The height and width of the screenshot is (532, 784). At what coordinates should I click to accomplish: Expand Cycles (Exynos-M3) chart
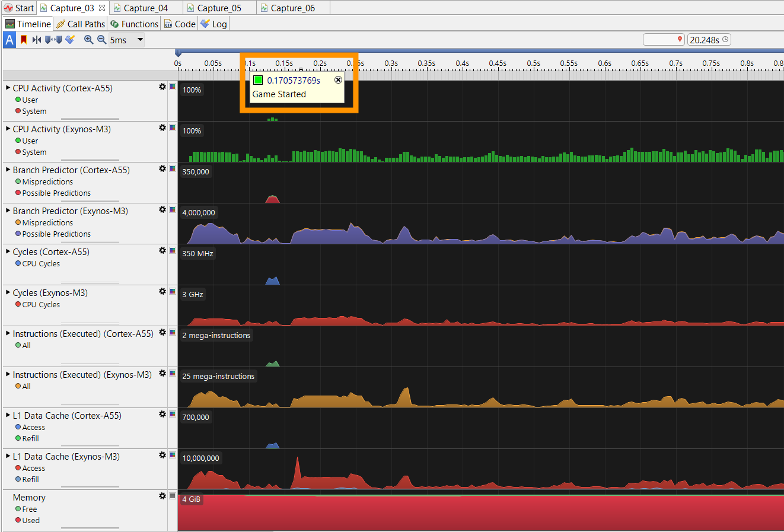coord(8,292)
